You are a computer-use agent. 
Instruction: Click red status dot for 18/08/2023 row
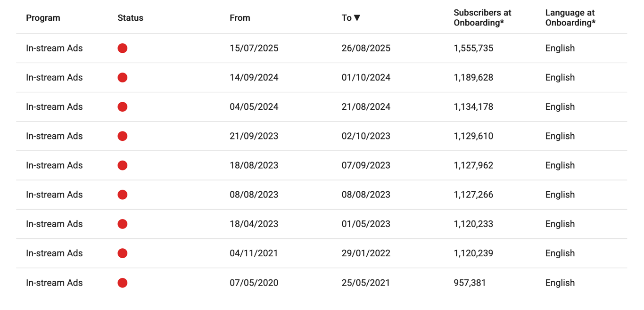click(123, 165)
